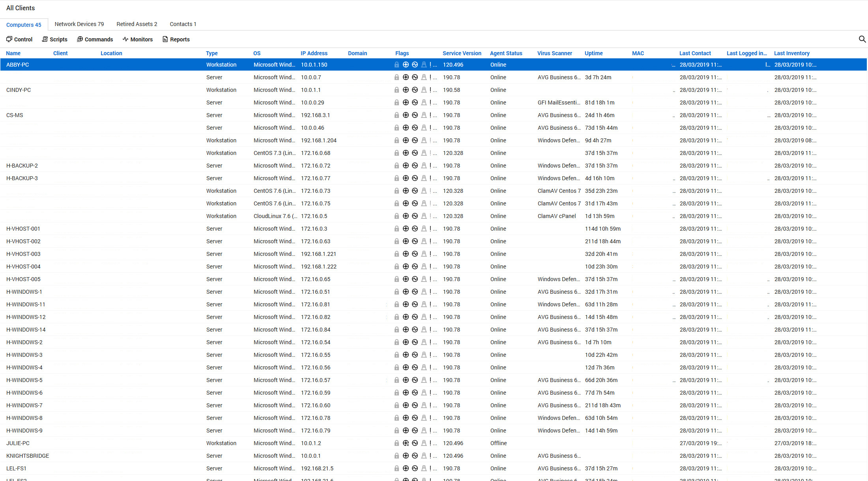The image size is (868, 481).
Task: Sort by the Uptime column header
Action: point(593,53)
